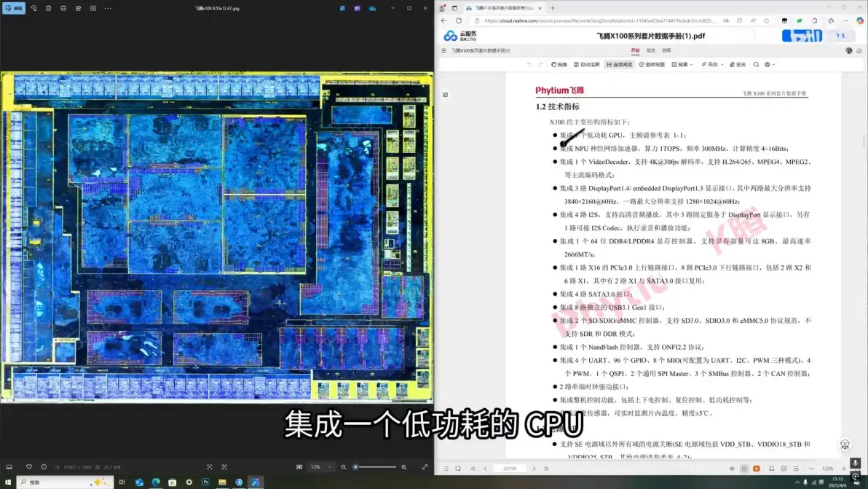
Task: Enable 自动滚屏 auto-scroll
Action: pyautogui.click(x=587, y=65)
